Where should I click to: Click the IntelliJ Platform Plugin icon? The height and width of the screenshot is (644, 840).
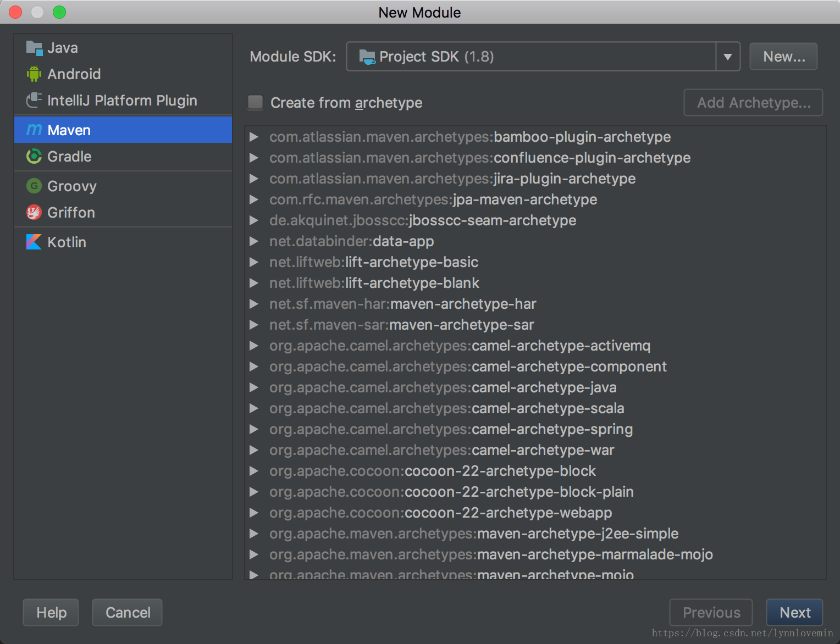pos(34,100)
